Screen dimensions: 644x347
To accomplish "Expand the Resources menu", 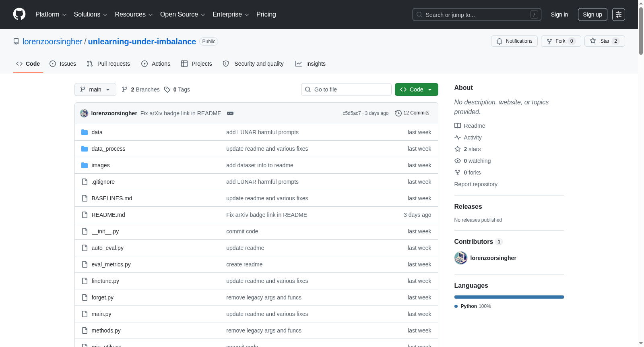I will pyautogui.click(x=134, y=15).
